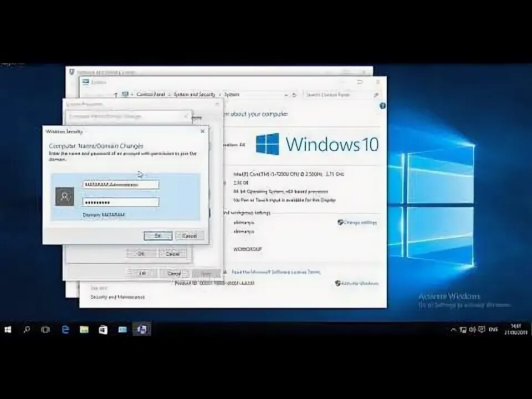Viewport: 532px width, 399px height.
Task: Open the taskbar clock and date
Action: click(x=516, y=329)
